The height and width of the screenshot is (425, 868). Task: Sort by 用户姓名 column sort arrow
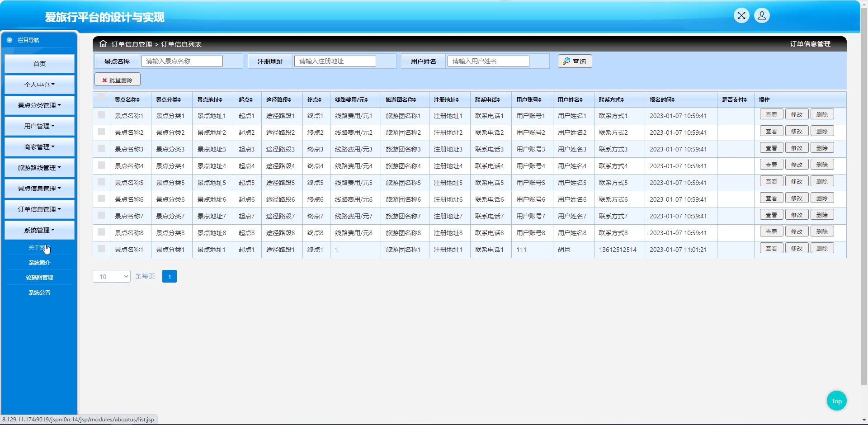tap(581, 100)
